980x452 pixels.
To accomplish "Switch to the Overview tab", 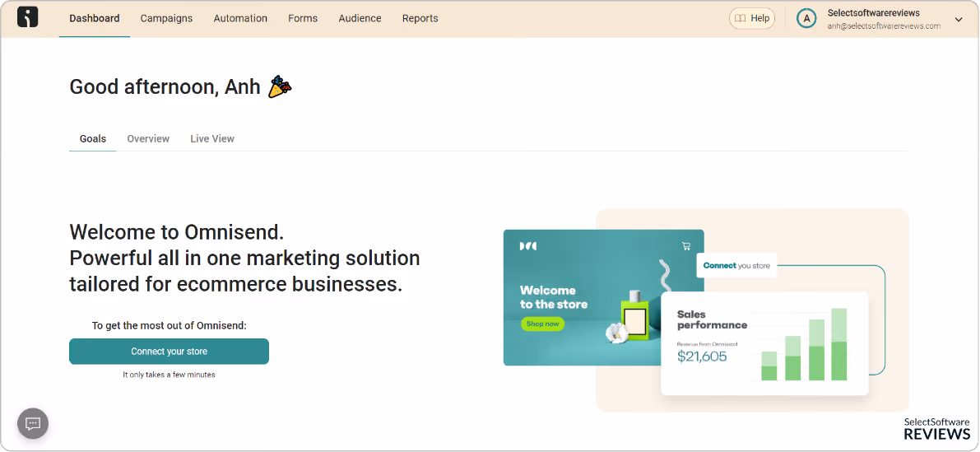I will [x=148, y=139].
